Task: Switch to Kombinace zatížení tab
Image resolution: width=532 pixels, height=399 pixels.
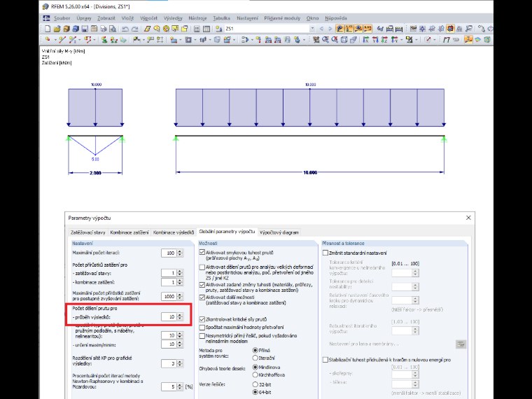Action: click(x=129, y=232)
